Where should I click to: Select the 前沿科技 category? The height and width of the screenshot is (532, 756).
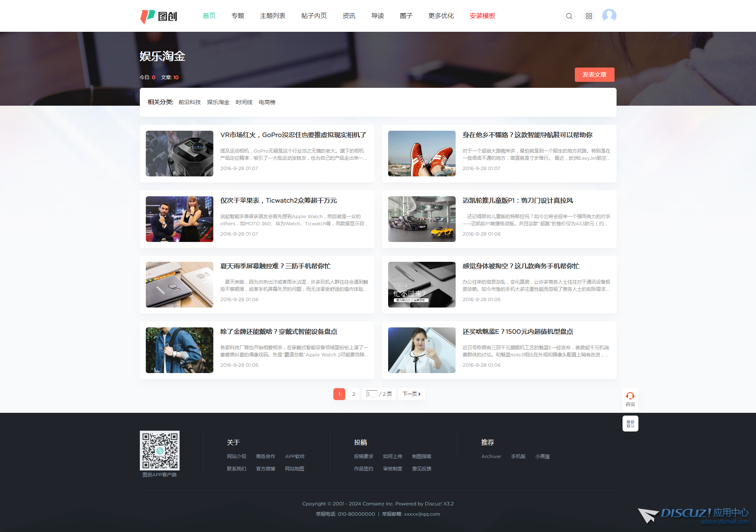point(189,102)
